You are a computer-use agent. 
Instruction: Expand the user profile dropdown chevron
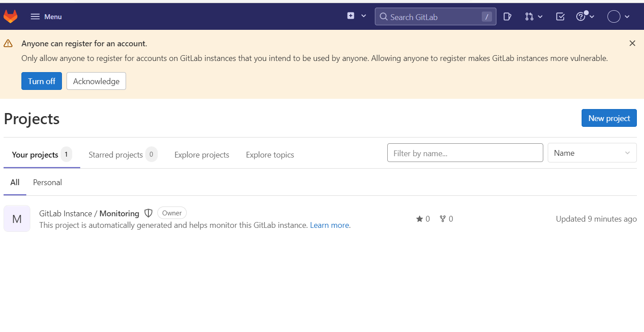627,17
